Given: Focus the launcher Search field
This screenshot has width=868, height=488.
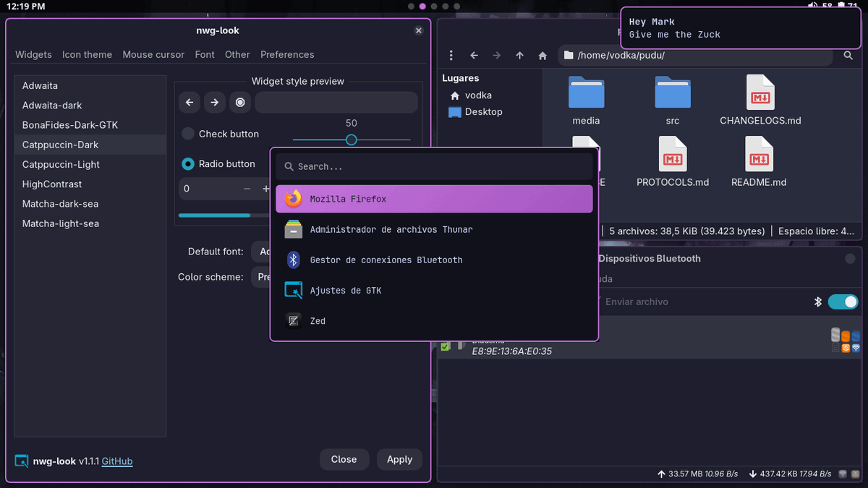Looking at the screenshot, I should tap(434, 166).
